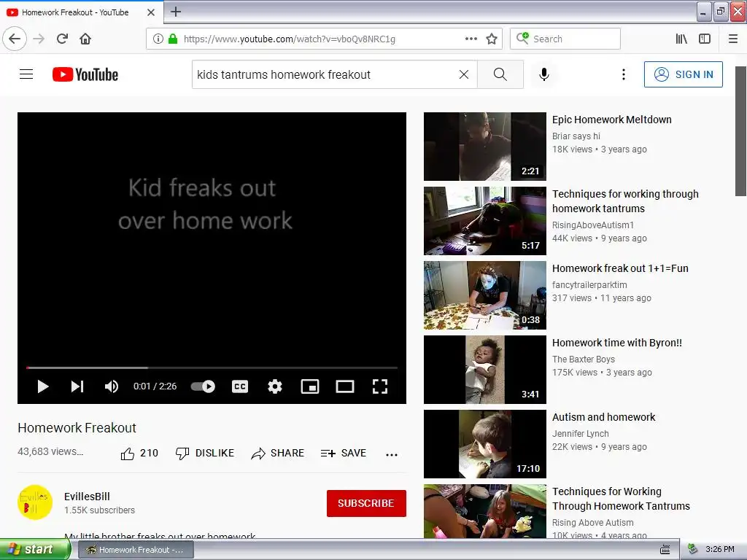Search YouTube with your voice
This screenshot has height=560, width=747.
click(x=544, y=74)
